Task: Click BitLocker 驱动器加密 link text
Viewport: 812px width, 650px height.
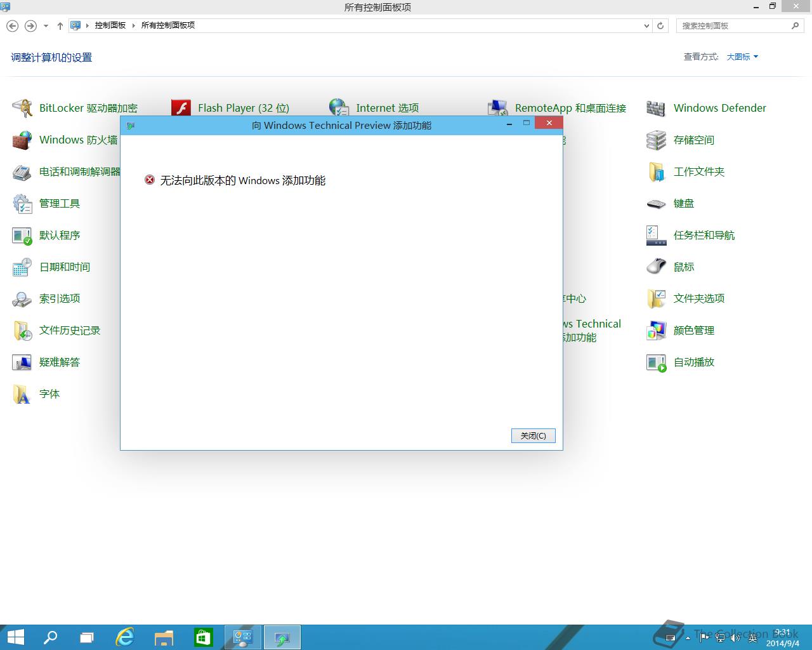Action: coord(88,108)
